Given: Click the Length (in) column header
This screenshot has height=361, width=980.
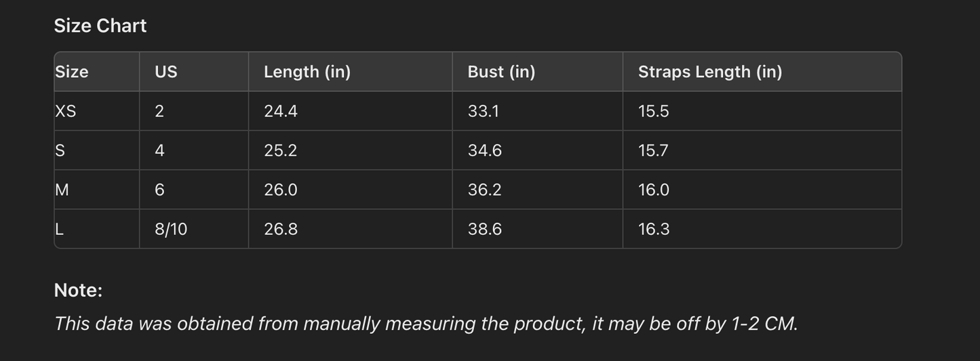Looking at the screenshot, I should (x=307, y=72).
